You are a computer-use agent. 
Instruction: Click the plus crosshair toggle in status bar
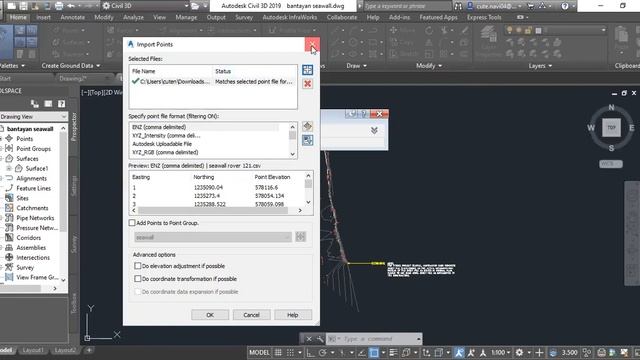539,353
